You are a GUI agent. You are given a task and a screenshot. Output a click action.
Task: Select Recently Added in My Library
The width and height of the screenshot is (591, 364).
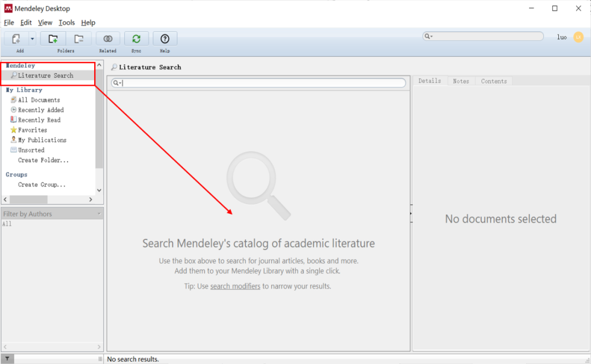tap(40, 110)
